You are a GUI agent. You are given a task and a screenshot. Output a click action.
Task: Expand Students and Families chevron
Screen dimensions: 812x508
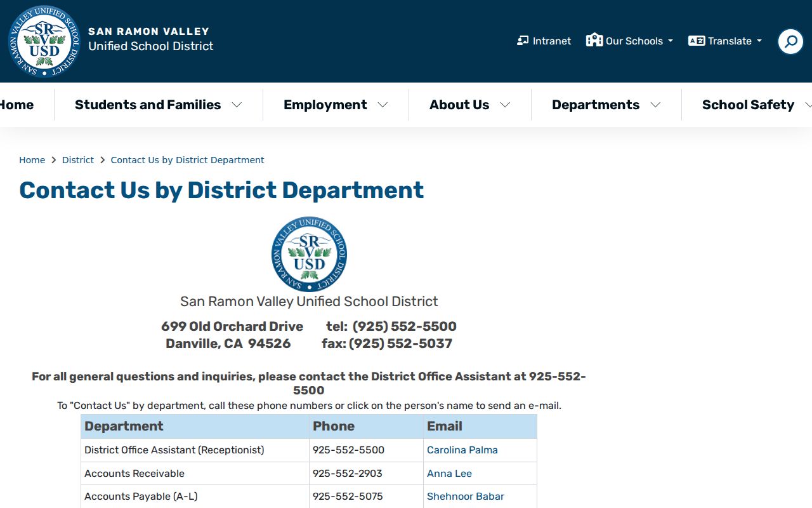tap(237, 105)
